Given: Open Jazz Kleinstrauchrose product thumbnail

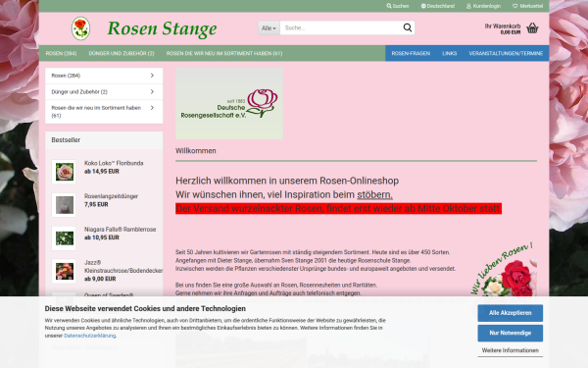Looking at the screenshot, I should coord(64,271).
